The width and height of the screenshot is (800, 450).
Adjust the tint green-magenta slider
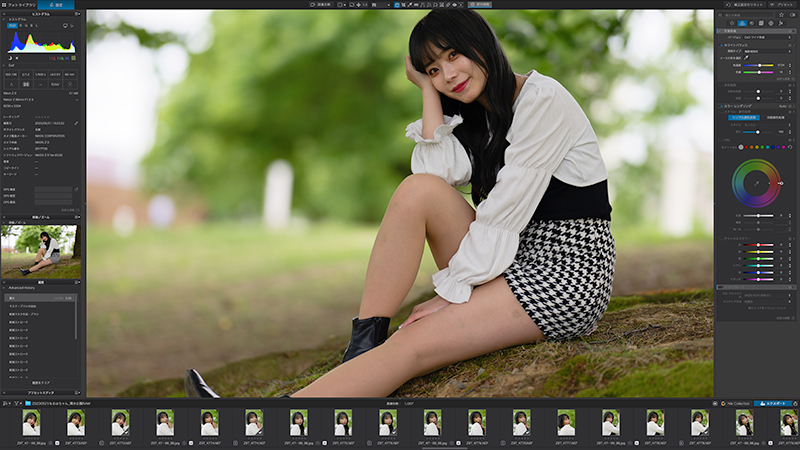pyautogui.click(x=758, y=72)
